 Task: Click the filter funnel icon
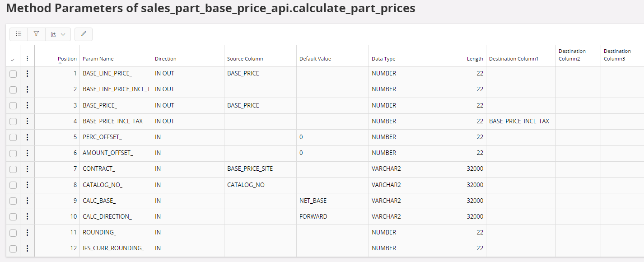tap(36, 34)
